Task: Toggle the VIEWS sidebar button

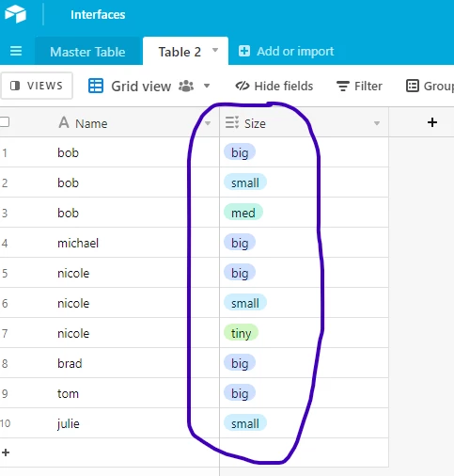Action: (x=37, y=86)
